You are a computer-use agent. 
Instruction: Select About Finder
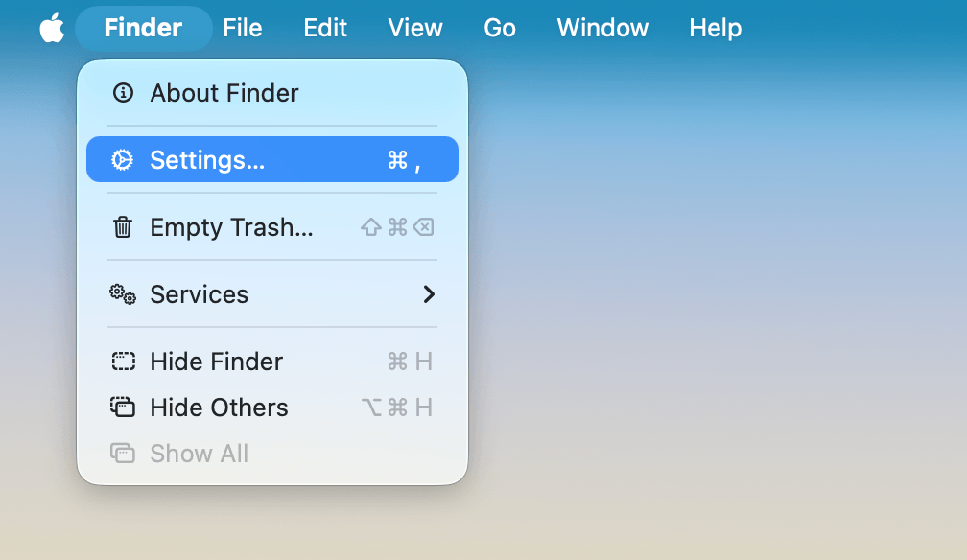pyautogui.click(x=223, y=93)
